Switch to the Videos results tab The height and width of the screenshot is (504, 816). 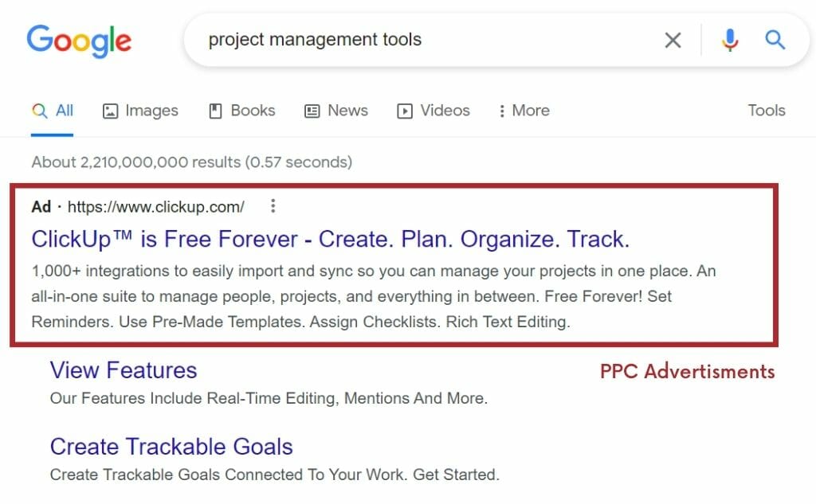click(x=445, y=111)
